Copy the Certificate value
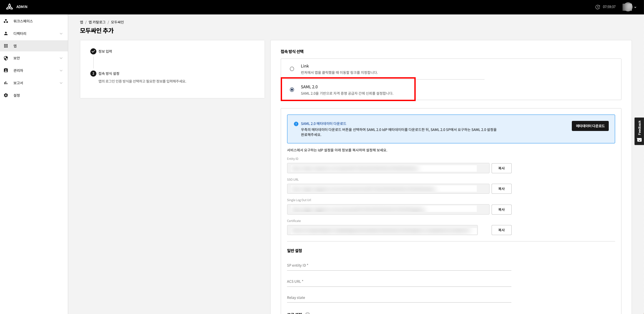The width and height of the screenshot is (644, 314). [501, 230]
